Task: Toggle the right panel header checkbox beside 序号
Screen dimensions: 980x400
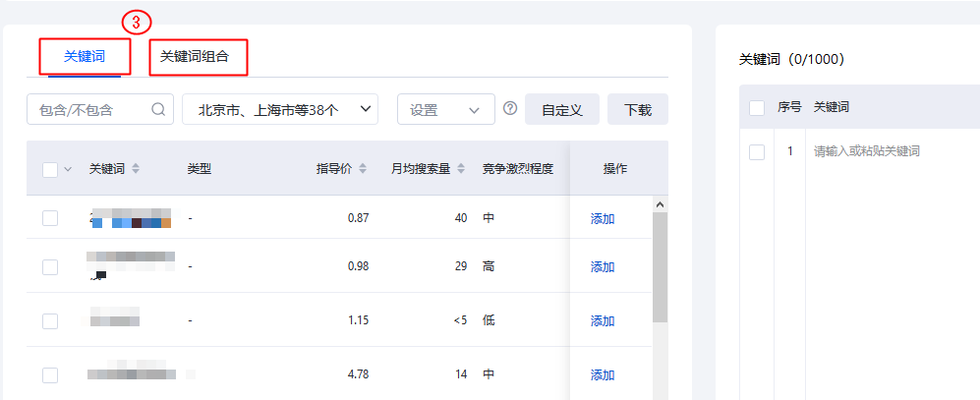Action: click(x=757, y=107)
